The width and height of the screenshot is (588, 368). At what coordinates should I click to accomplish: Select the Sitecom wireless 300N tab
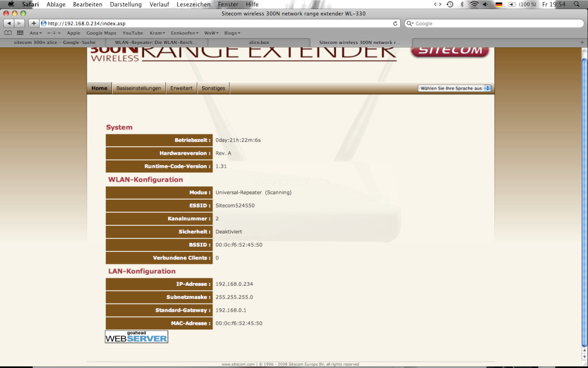pos(360,43)
